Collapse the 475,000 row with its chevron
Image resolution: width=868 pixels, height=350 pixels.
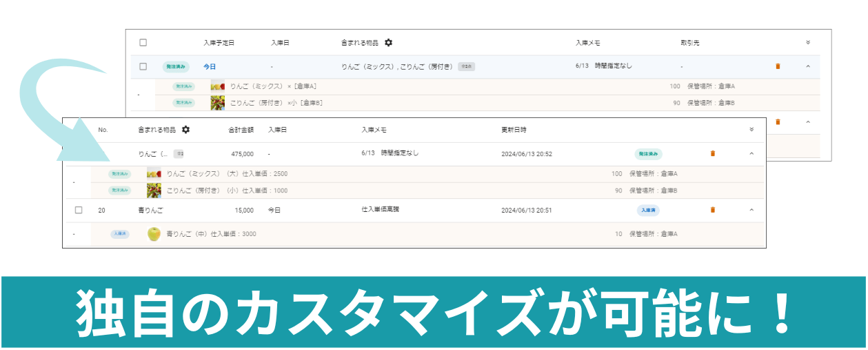coord(751,153)
